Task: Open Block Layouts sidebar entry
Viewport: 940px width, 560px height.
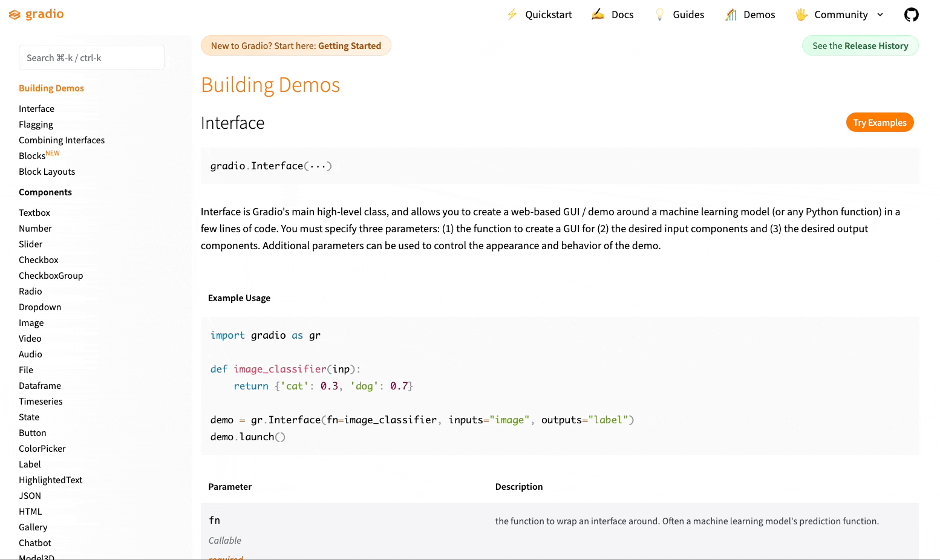Action: point(47,172)
